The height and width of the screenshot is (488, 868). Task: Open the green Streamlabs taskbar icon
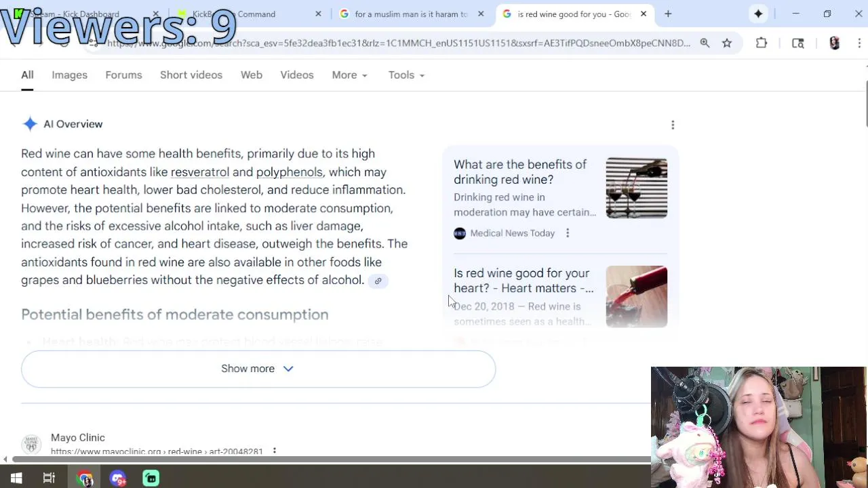point(151,479)
